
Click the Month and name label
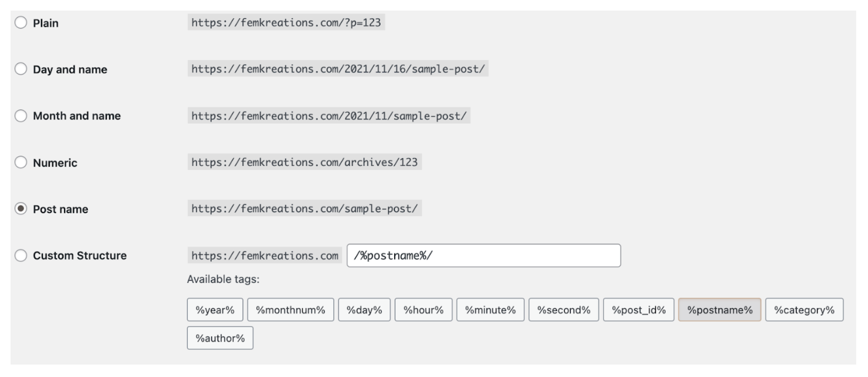pos(76,116)
